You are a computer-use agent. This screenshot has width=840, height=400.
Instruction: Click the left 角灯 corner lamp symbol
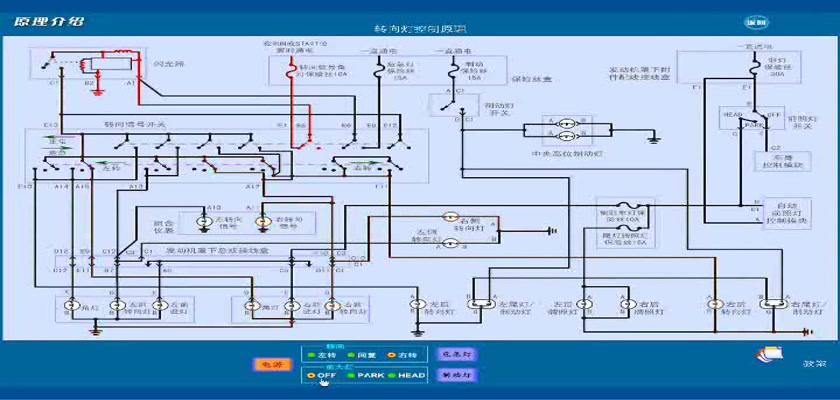(70, 305)
